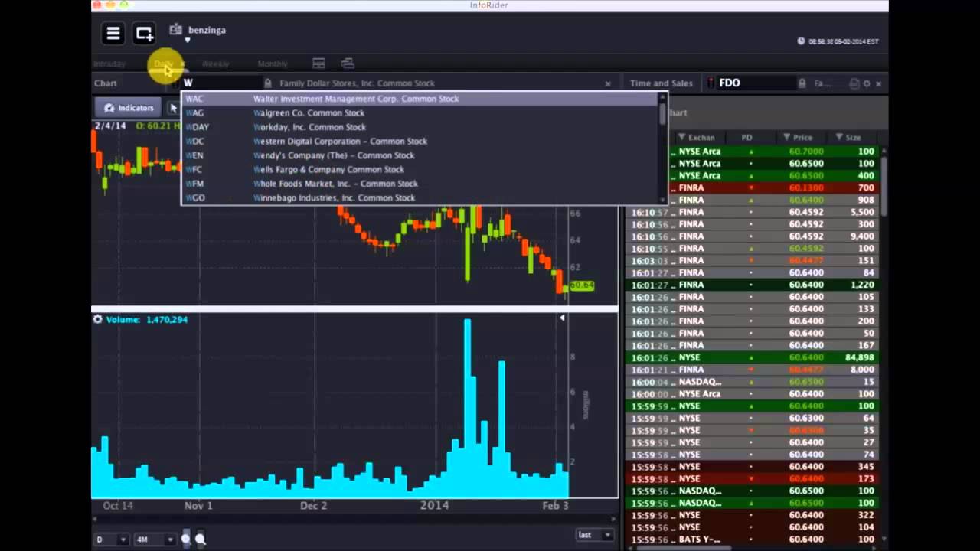Image resolution: width=980 pixels, height=551 pixels.
Task: Choose WDC Western Digital suggestion
Action: [420, 141]
